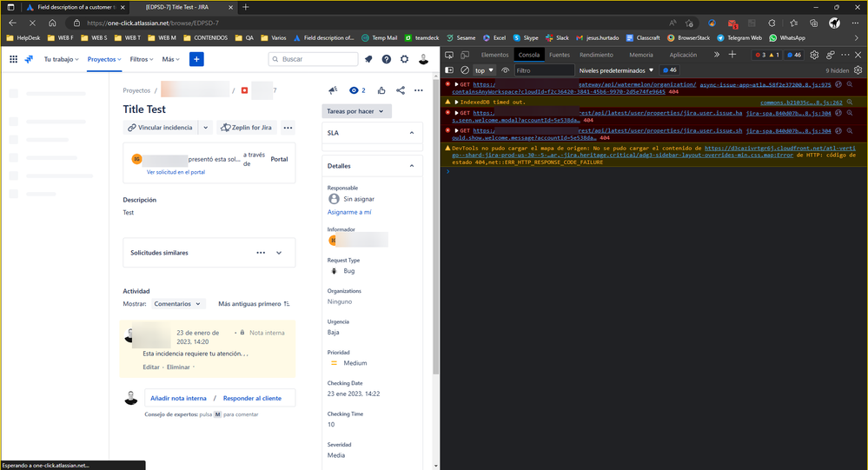The width and height of the screenshot is (868, 470).
Task: Open more options next to Zeplin for Jira
Action: pyautogui.click(x=288, y=128)
